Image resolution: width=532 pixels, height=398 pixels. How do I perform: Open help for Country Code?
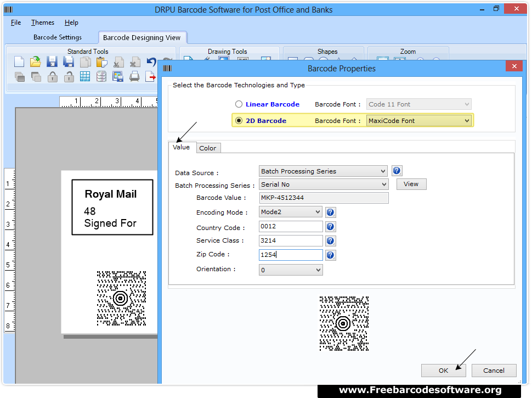pyautogui.click(x=330, y=227)
